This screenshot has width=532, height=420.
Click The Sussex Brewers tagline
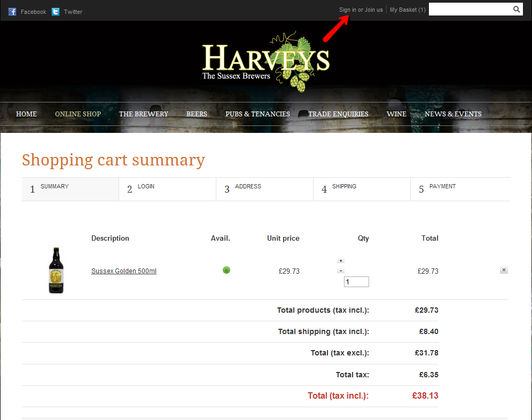point(236,76)
